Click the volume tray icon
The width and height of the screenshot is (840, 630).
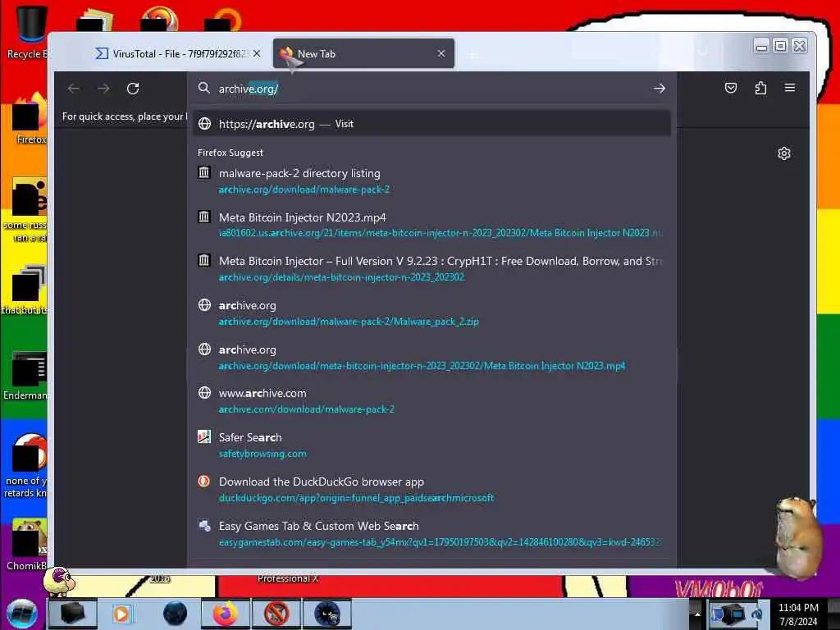[x=757, y=614]
